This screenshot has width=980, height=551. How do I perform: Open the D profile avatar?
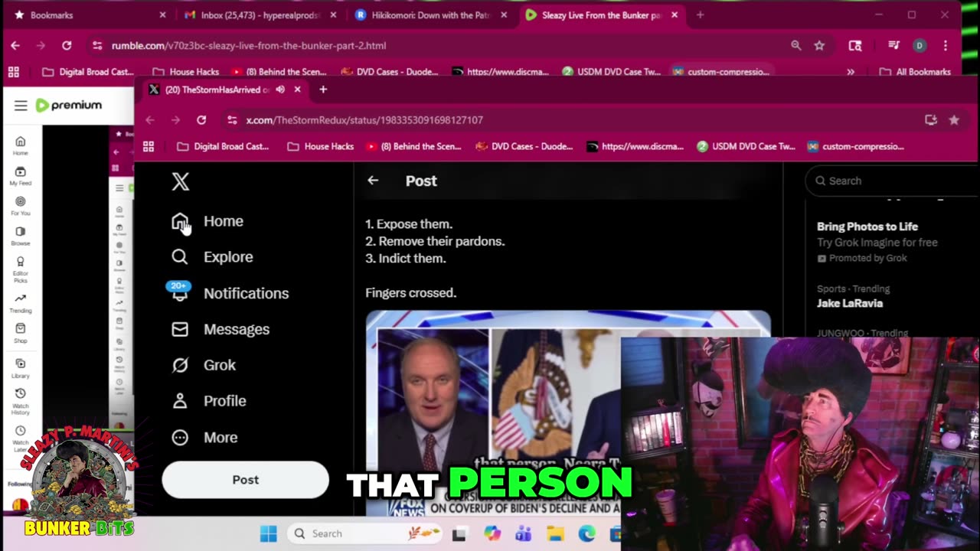(920, 46)
